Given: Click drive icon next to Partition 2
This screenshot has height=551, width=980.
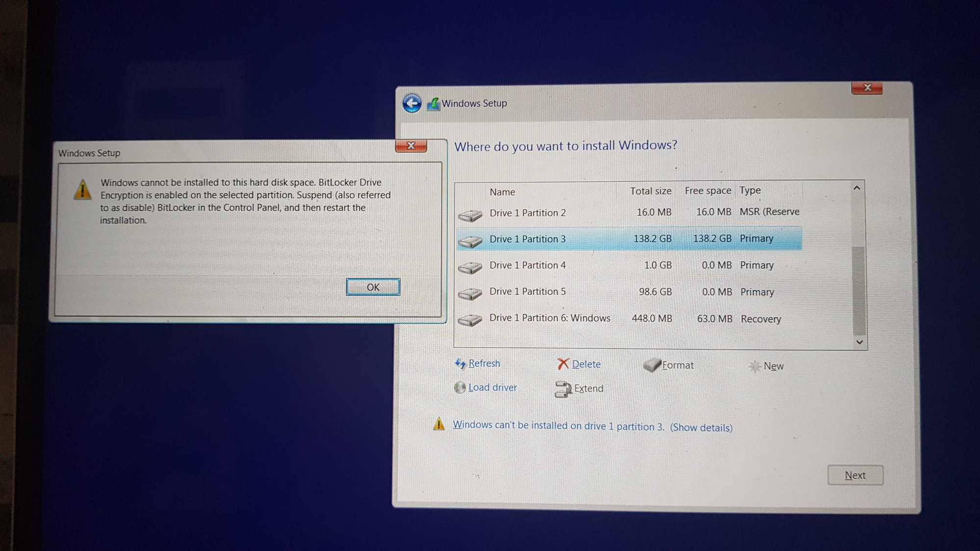Looking at the screenshot, I should coord(470,216).
